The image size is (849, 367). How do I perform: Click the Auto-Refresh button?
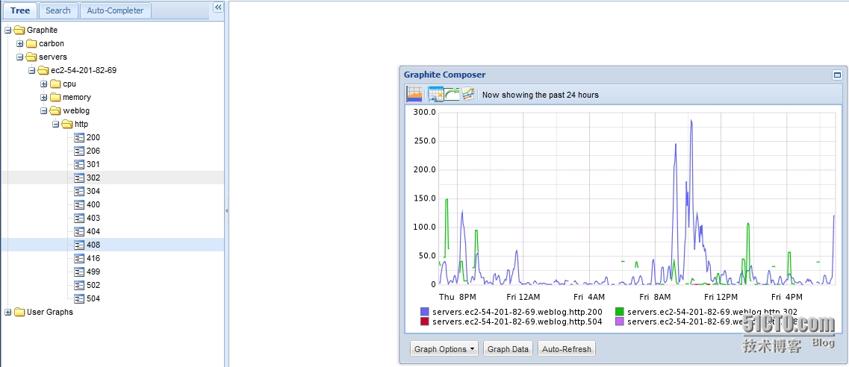pos(567,349)
